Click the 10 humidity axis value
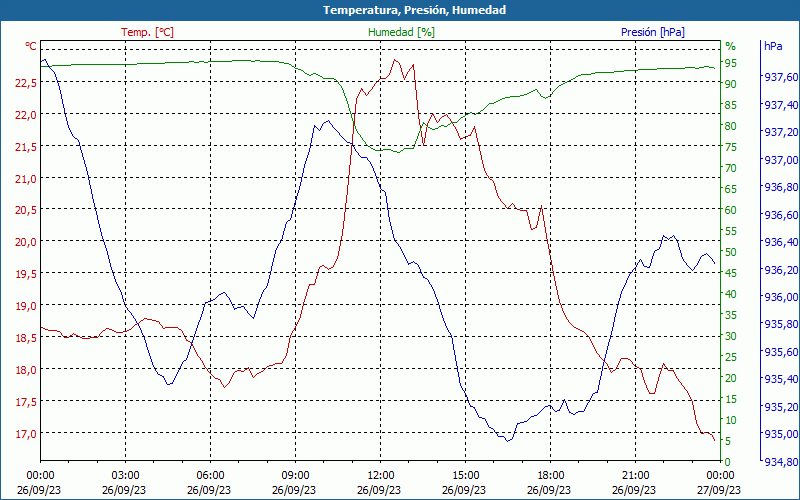 (731, 420)
